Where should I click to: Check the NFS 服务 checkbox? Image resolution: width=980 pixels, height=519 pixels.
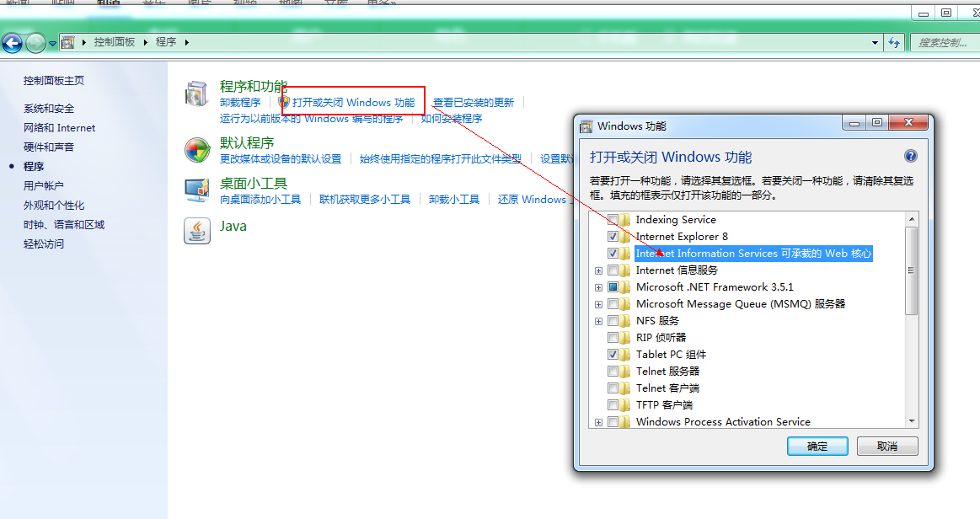pos(613,321)
